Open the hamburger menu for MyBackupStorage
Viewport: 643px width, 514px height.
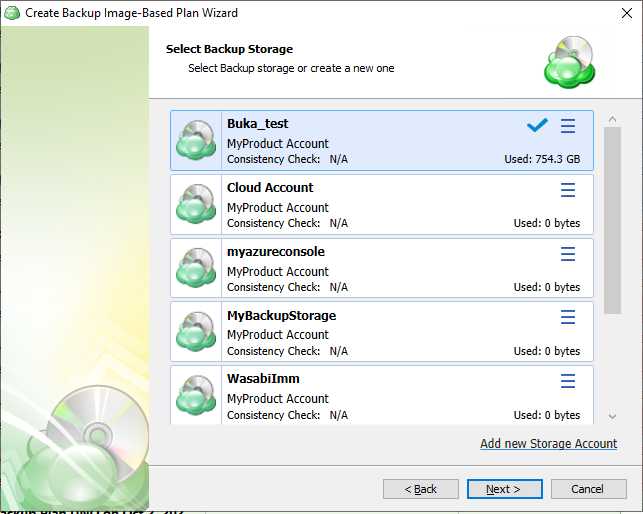tap(568, 318)
